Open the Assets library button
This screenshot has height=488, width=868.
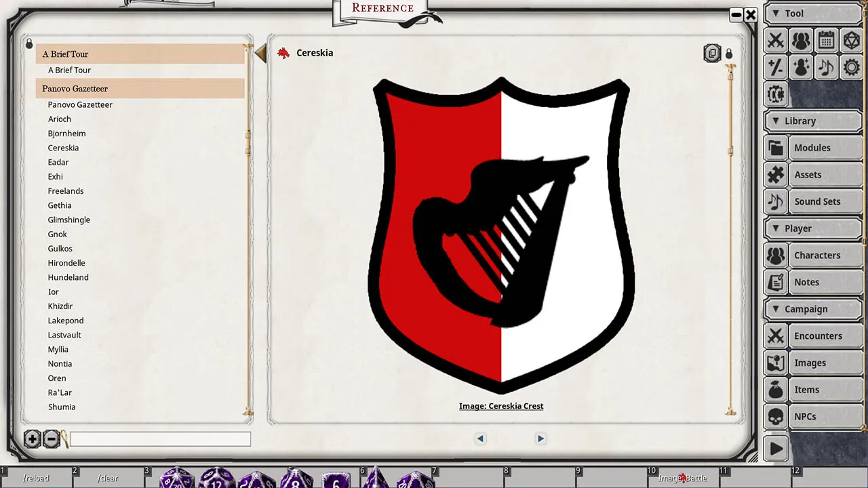coord(825,175)
